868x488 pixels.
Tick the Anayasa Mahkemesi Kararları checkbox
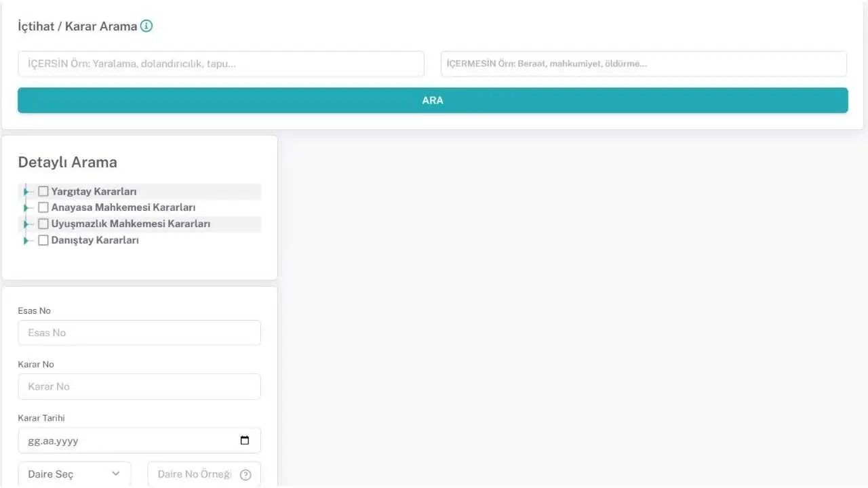[43, 207]
